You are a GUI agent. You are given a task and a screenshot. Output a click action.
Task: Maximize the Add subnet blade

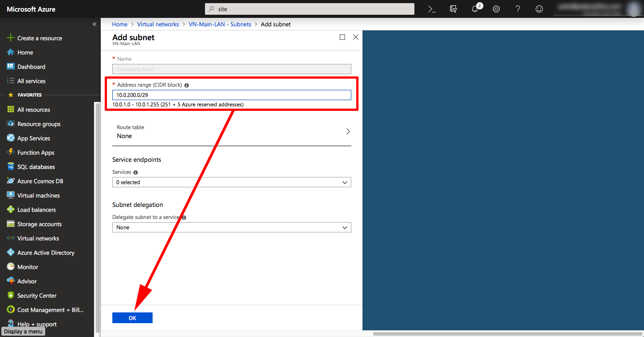(342, 37)
